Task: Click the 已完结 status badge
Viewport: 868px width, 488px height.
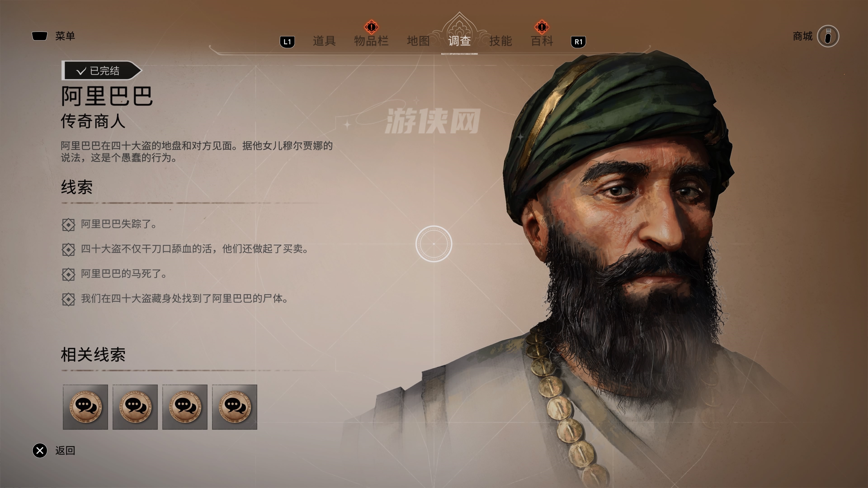Action: (x=102, y=71)
